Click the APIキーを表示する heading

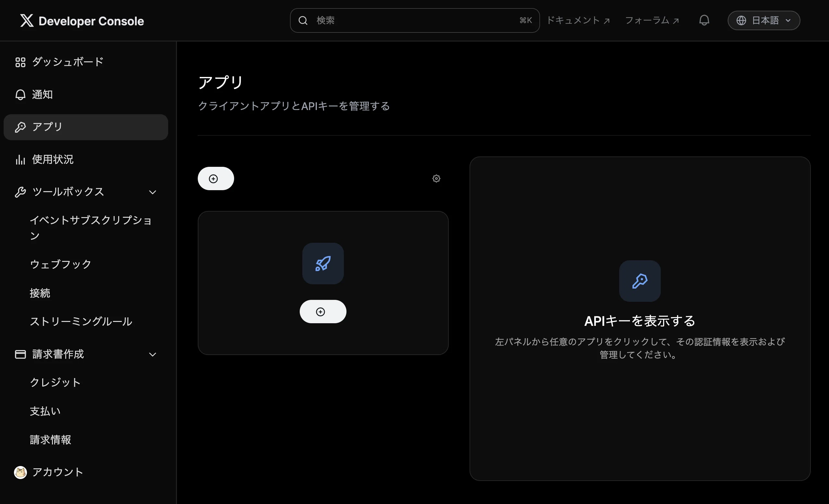click(x=640, y=321)
